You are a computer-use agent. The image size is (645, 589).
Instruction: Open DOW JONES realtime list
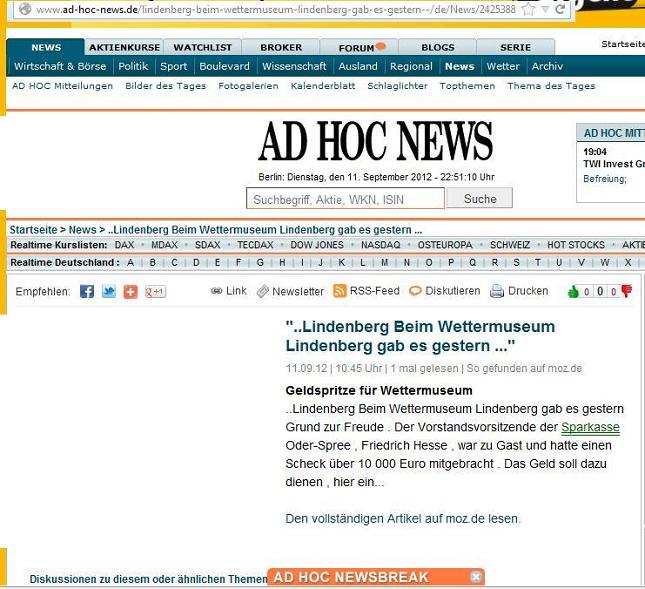(x=317, y=245)
